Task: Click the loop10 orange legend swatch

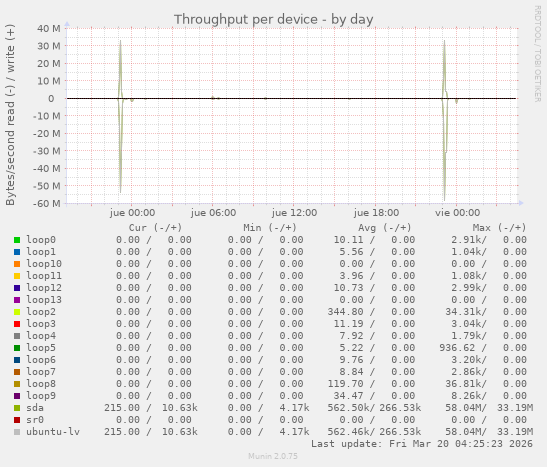Action: 17,264
